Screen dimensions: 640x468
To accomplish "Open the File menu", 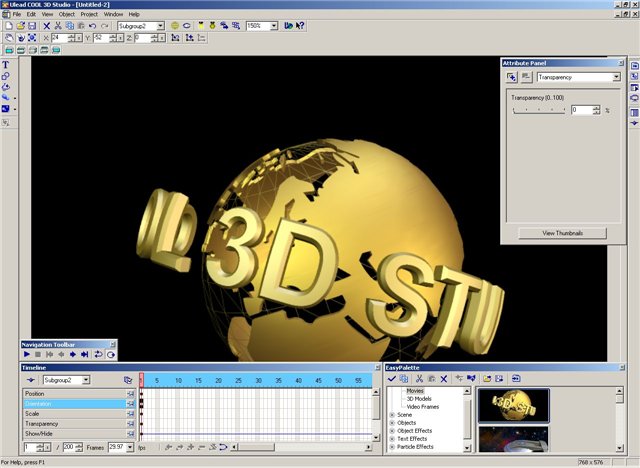I will point(17,14).
